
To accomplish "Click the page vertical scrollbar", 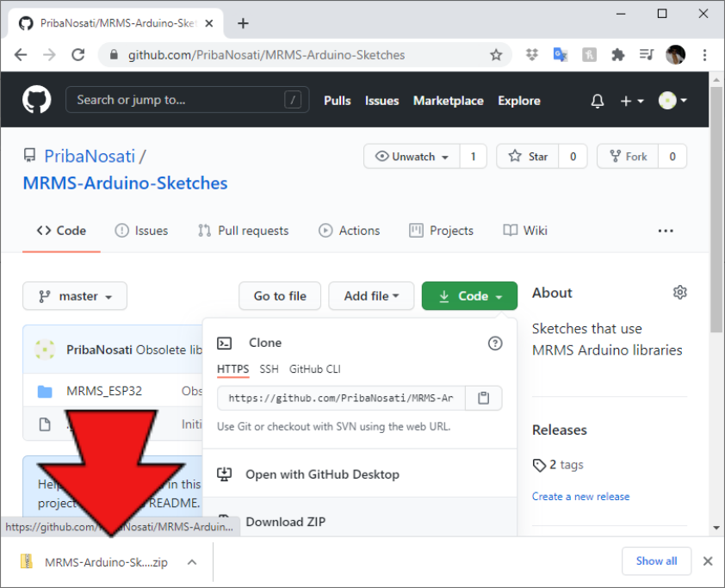I will click(x=716, y=207).
